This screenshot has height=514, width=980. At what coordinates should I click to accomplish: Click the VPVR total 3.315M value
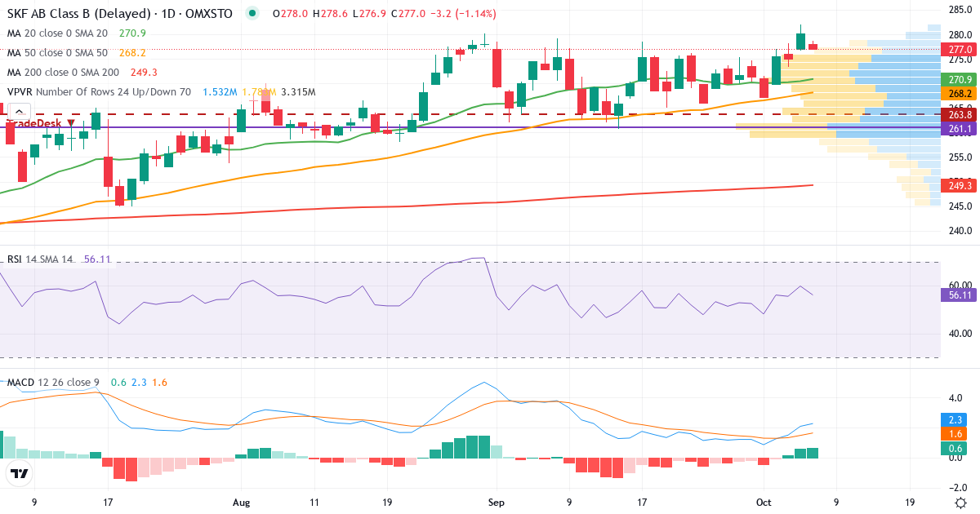click(298, 92)
